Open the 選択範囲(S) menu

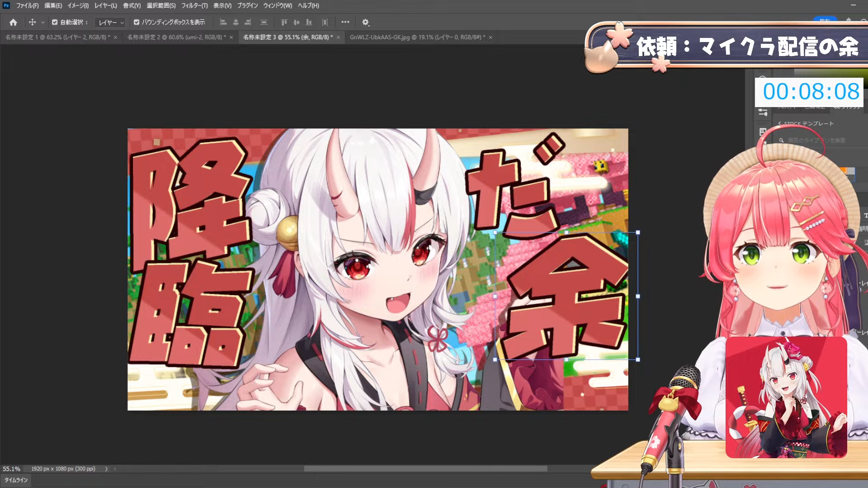pyautogui.click(x=161, y=5)
